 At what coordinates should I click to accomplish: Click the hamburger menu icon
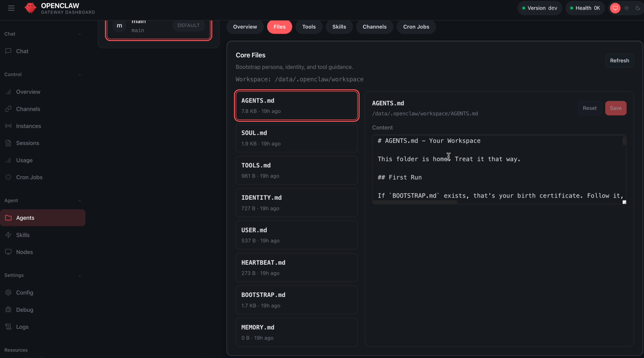11,8
